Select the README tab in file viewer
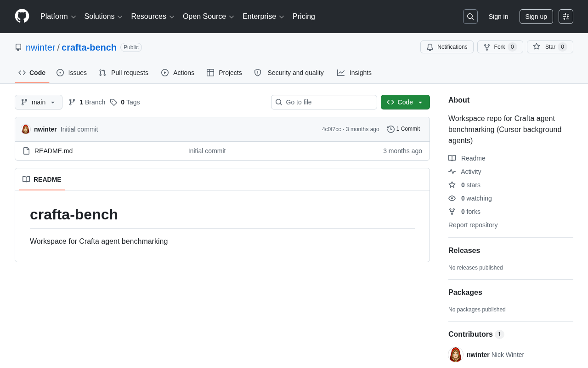 click(42, 179)
